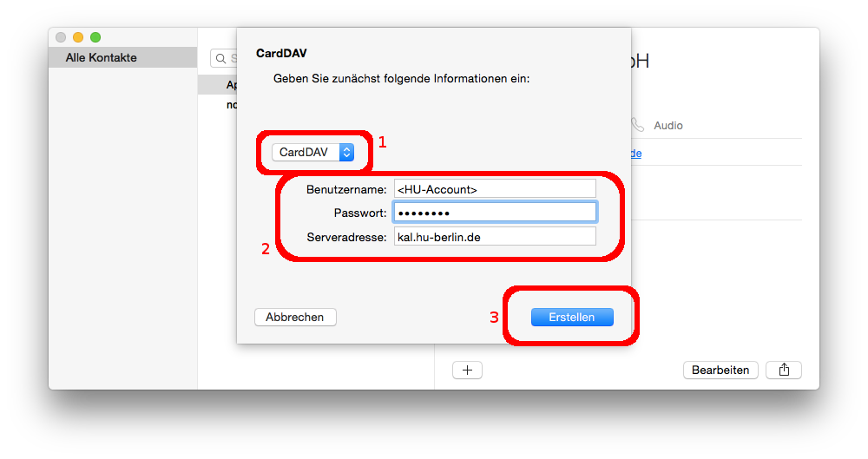Click the blue Erstellen button
The width and height of the screenshot is (868, 459).
coord(572,317)
